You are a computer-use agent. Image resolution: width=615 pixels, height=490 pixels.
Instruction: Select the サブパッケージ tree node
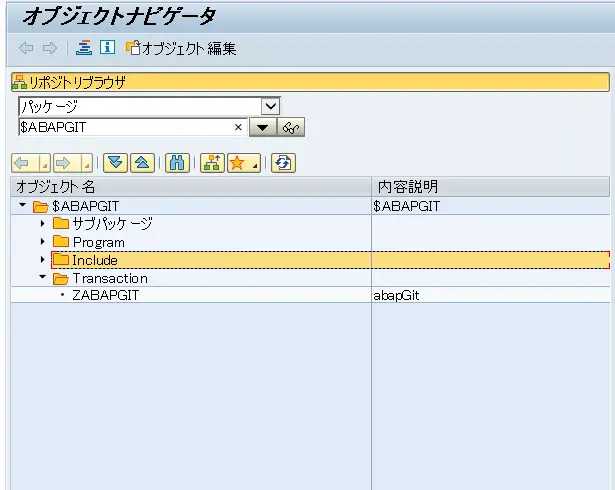click(113, 224)
